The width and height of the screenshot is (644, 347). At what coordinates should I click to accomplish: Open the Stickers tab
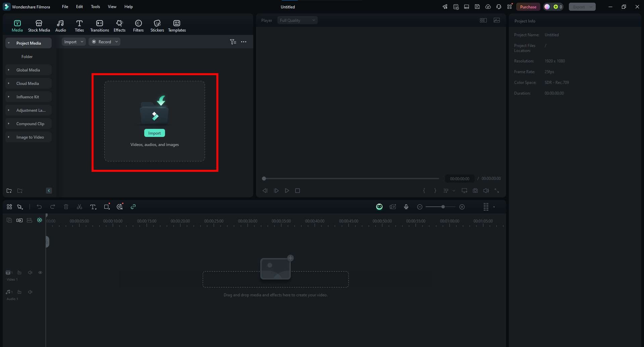coord(157,26)
